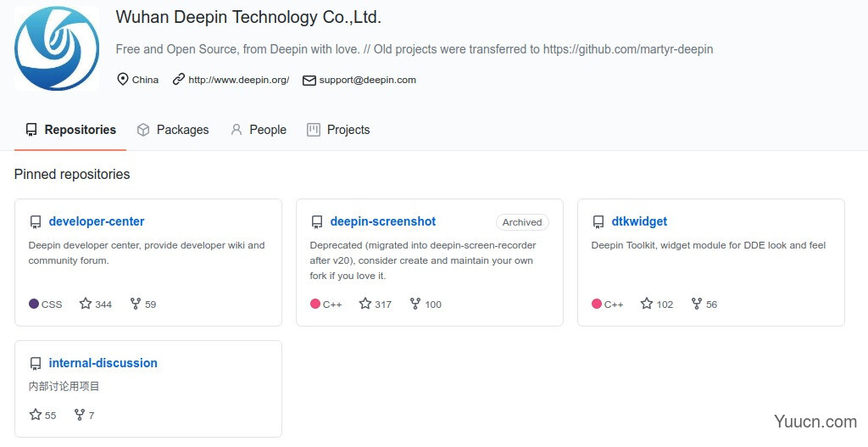Click the fork icon showing 59 forks
This screenshot has height=447, width=868.
coord(135,304)
